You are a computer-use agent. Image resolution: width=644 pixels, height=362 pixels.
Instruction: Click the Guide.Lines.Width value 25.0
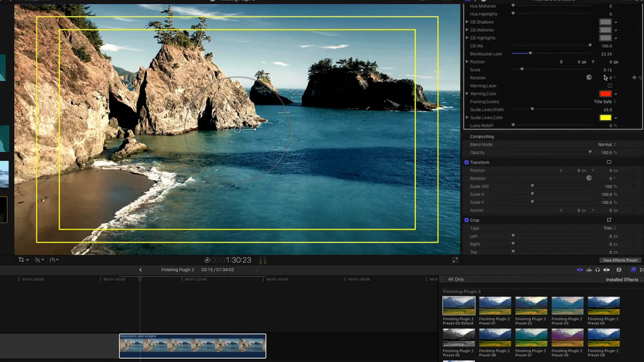[608, 109]
